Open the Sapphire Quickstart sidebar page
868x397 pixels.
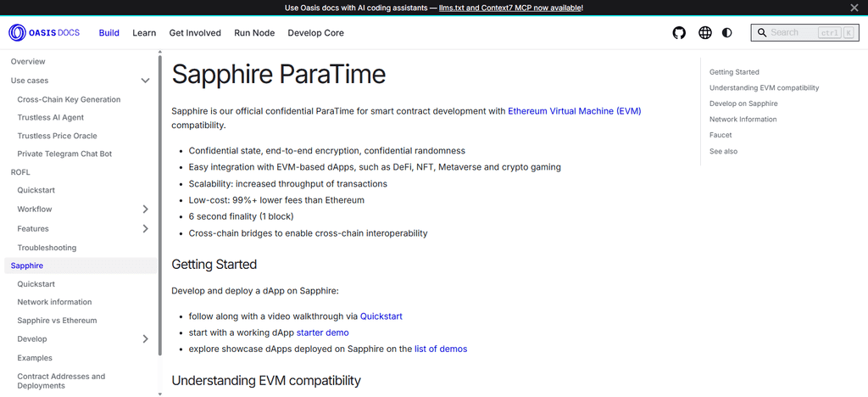(x=36, y=284)
